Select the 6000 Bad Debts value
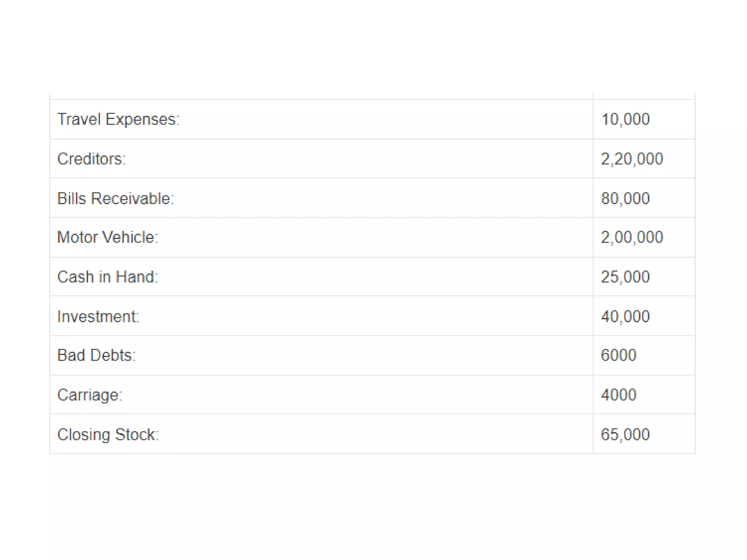Screen dimensions: 747x560 pyautogui.click(x=618, y=355)
